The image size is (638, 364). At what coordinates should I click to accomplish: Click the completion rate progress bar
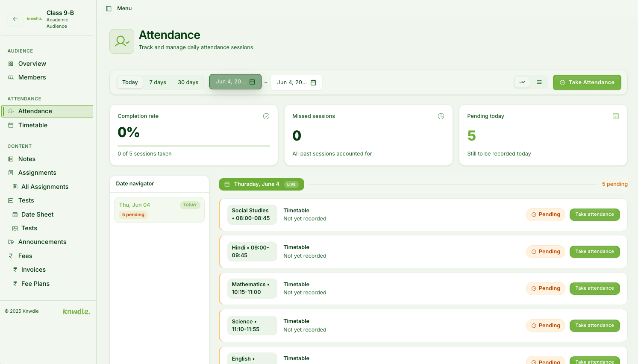click(194, 146)
